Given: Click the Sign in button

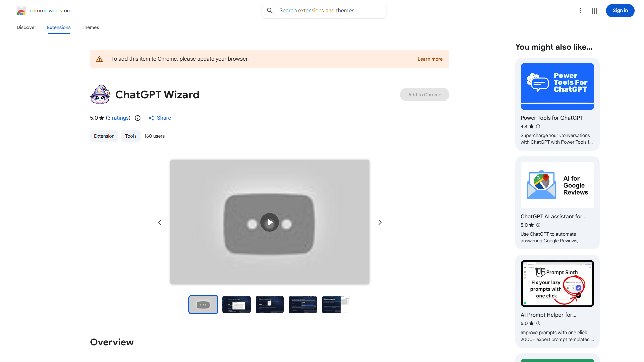Looking at the screenshot, I should (x=620, y=11).
